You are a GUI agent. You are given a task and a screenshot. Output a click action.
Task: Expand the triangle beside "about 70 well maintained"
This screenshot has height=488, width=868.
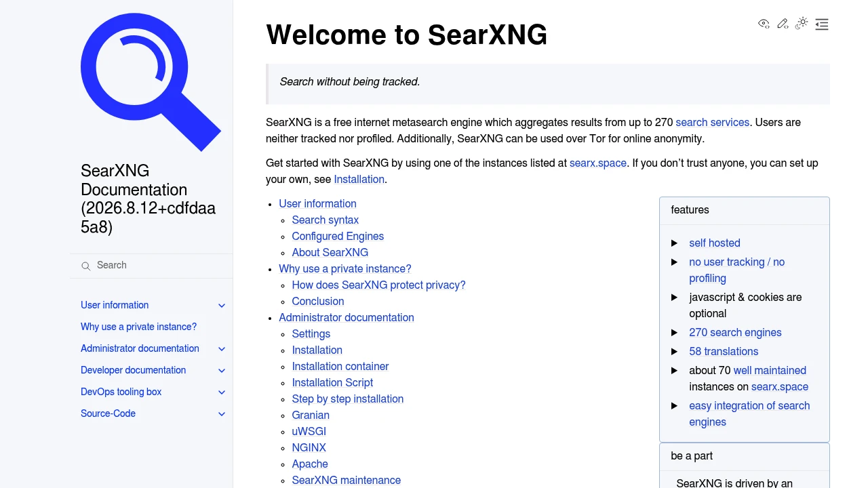click(675, 370)
